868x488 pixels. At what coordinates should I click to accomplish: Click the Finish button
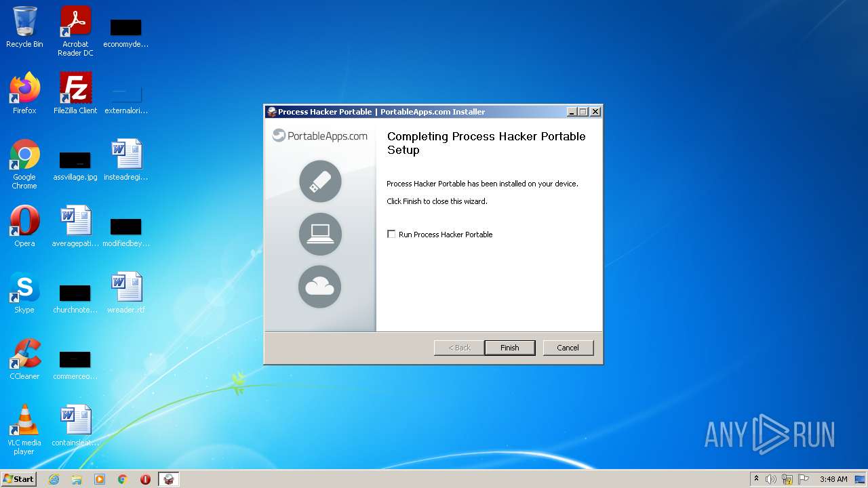coord(510,348)
